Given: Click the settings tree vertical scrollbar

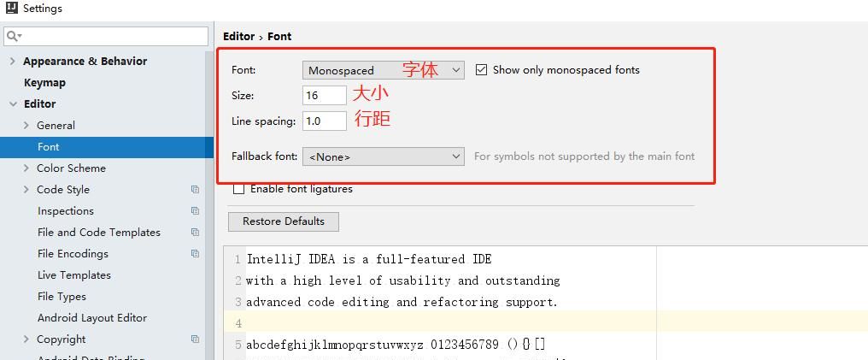Looking at the screenshot, I should (209, 205).
